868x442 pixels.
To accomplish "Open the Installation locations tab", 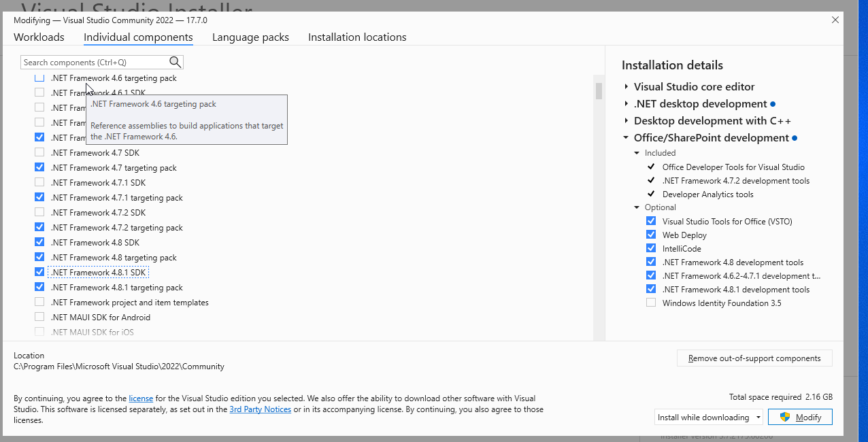I will coord(357,37).
